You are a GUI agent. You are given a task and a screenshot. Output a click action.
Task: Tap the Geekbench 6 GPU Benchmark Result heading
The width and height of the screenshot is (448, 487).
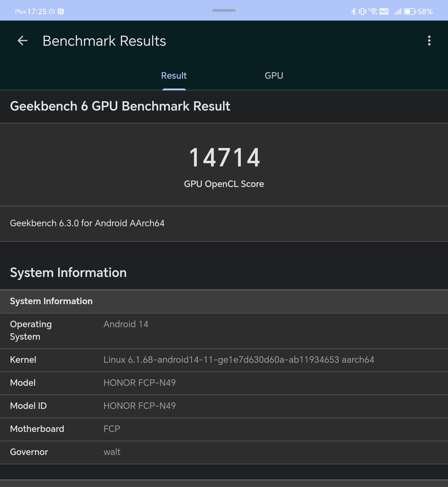pos(120,106)
